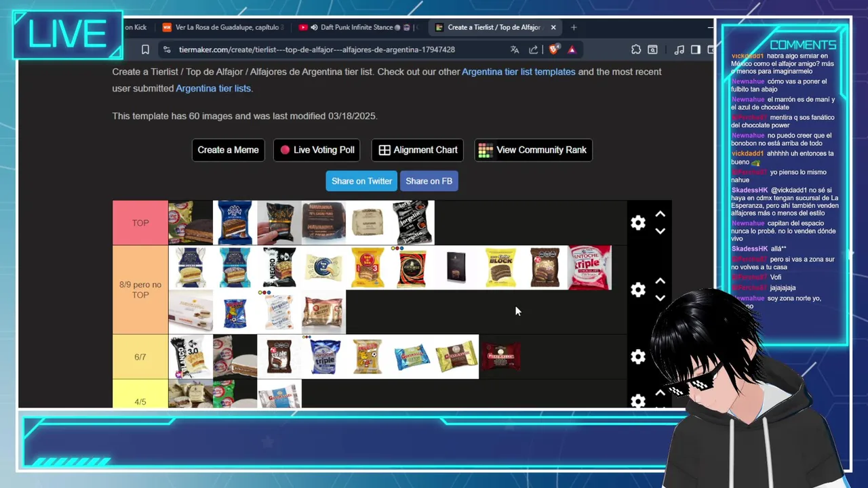Open a new browser tab
Image resolution: width=868 pixels, height=488 pixels.
[574, 27]
